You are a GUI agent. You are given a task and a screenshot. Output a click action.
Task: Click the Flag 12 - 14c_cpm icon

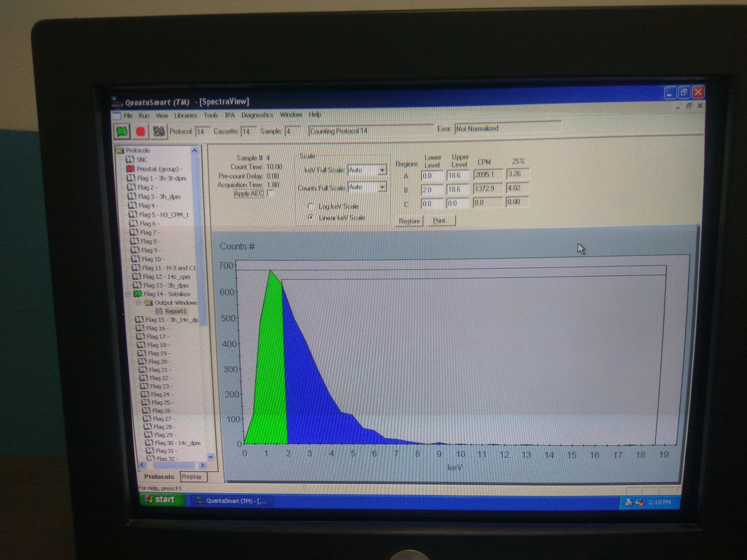(137, 276)
